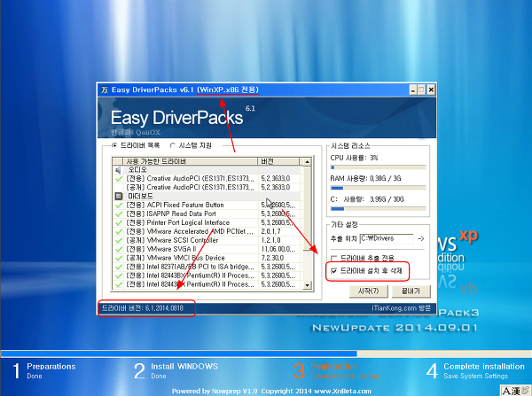
Task: Click the CPU 사용률 progress bar
Action: tap(378, 167)
